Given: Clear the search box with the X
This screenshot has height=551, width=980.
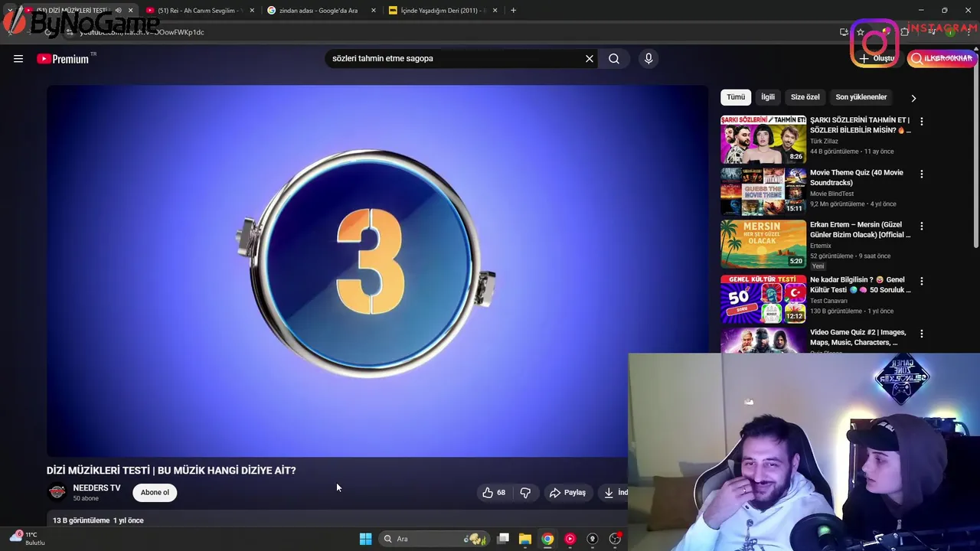Looking at the screenshot, I should 590,59.
